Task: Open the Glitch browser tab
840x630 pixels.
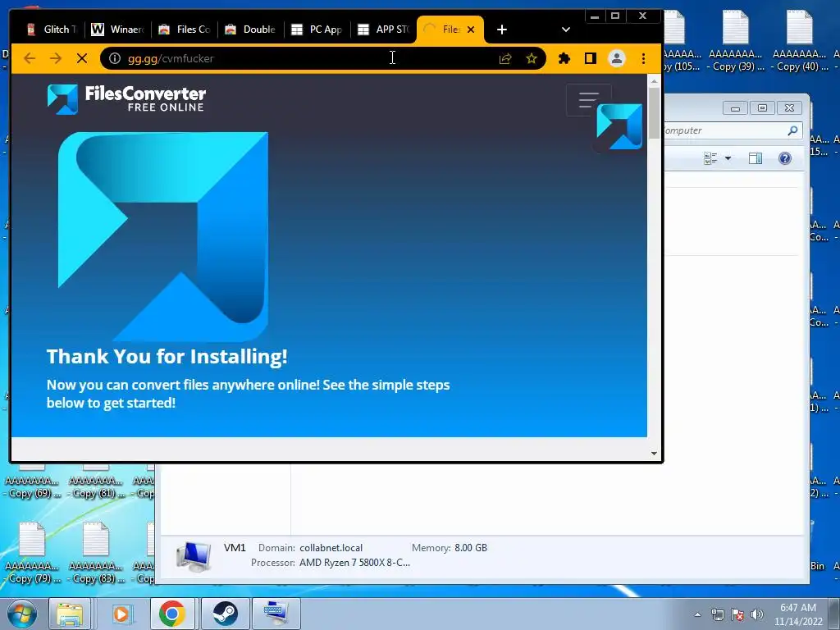Action: pyautogui.click(x=52, y=30)
